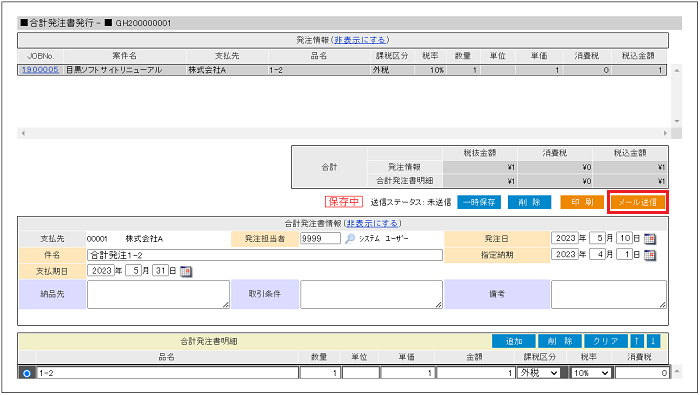Image resolution: width=700 pixels, height=395 pixels.
Task: Click scroll-down arrow of 発注情報 list scrollbar
Action: click(677, 121)
